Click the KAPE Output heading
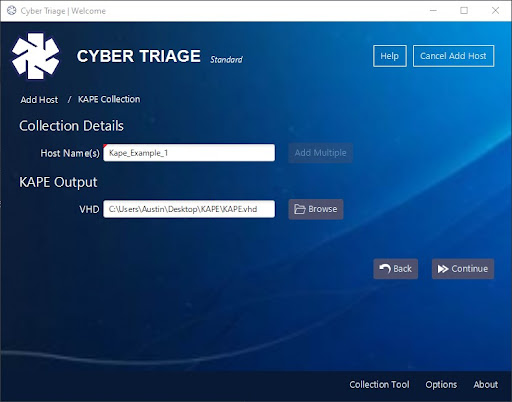 pyautogui.click(x=58, y=182)
